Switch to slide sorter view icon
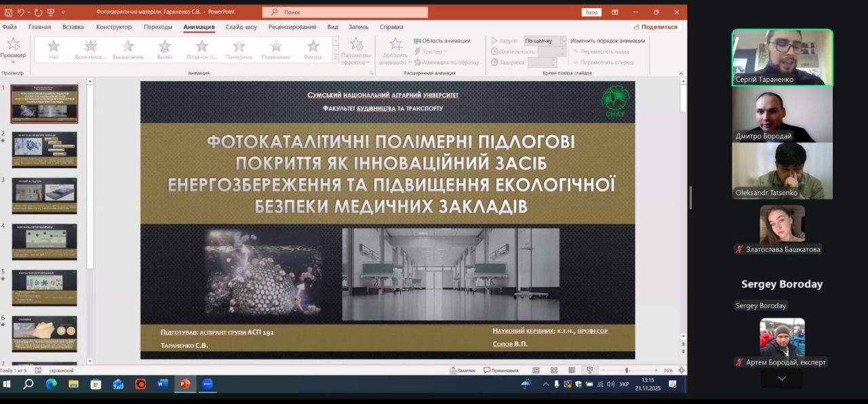This screenshot has height=404, width=868. coord(554,370)
